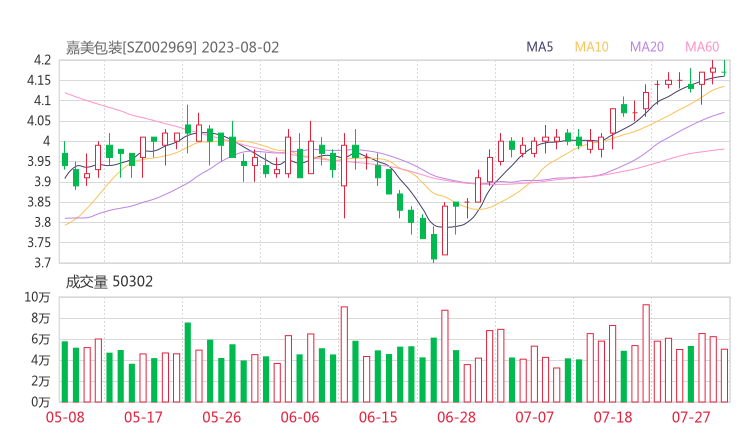Click the 10万 volume axis label
The height and width of the screenshot is (440, 740).
(37, 297)
